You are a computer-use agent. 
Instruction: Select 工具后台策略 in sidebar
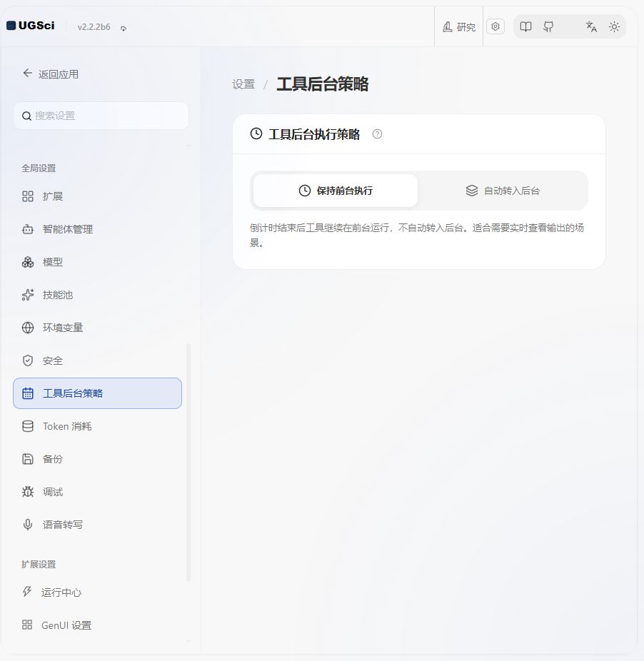pos(97,393)
